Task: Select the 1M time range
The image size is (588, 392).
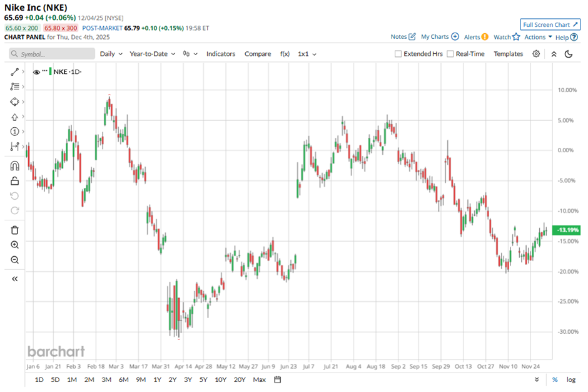Action: point(72,379)
